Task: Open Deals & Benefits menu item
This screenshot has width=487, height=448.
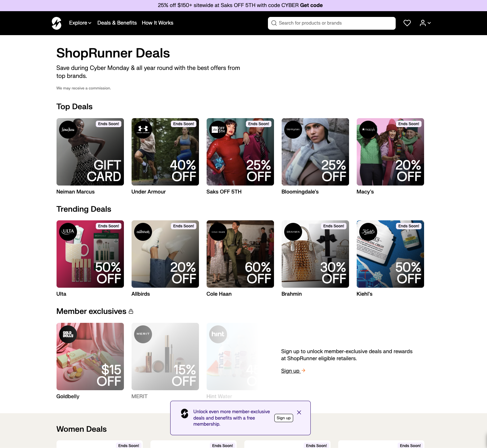Action: click(x=117, y=23)
